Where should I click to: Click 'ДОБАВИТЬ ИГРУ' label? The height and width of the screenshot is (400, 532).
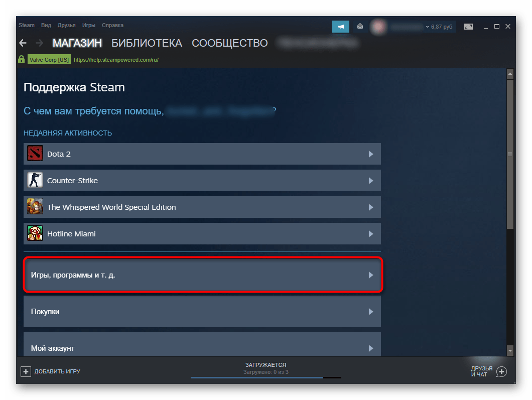57,371
